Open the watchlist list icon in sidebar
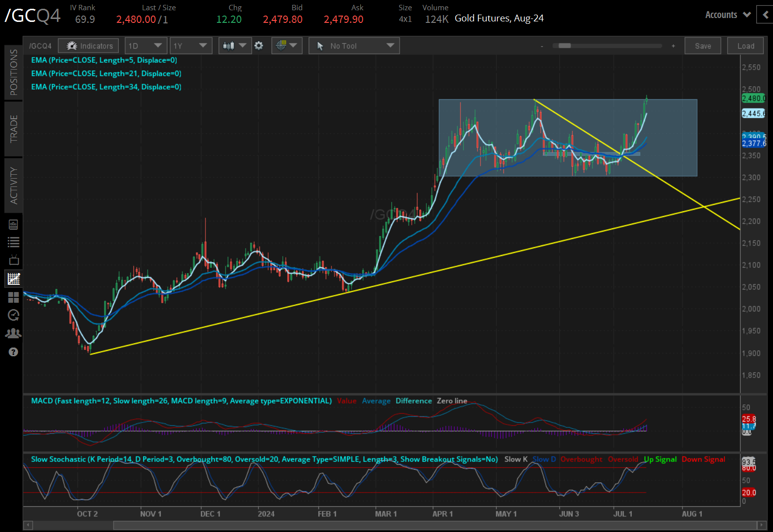The image size is (773, 532). (x=14, y=242)
